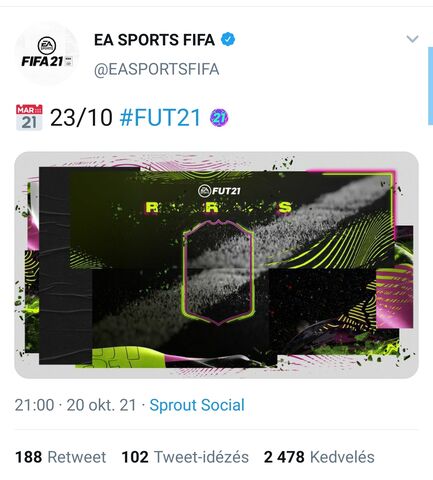This screenshot has height=480, width=433.
Task: Open the Sprout Social source link
Action: pos(197,405)
